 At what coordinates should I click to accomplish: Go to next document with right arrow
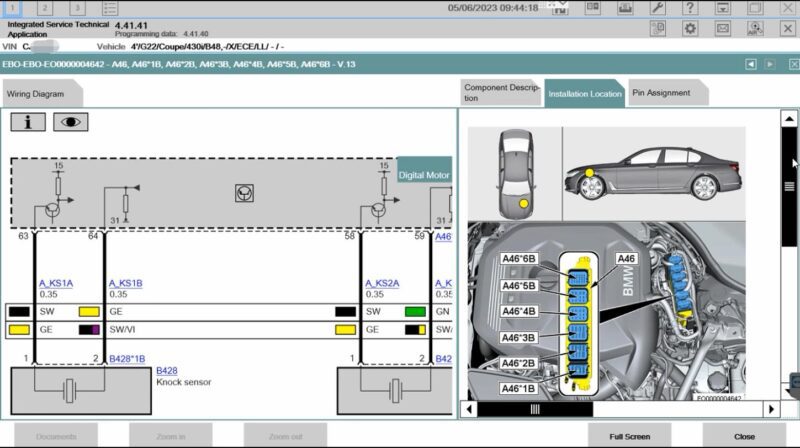pyautogui.click(x=770, y=64)
